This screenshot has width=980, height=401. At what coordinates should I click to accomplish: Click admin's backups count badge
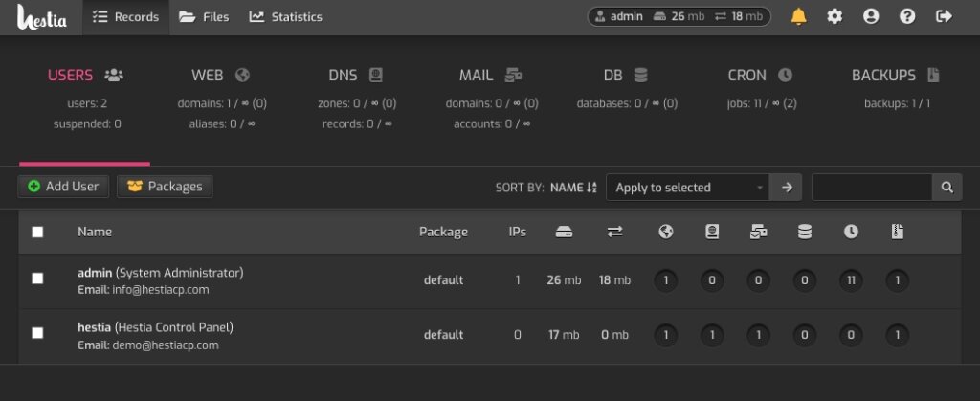coord(898,280)
